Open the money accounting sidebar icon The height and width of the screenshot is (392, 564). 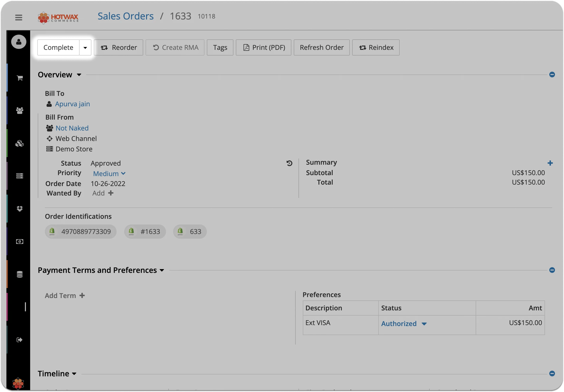(x=20, y=242)
